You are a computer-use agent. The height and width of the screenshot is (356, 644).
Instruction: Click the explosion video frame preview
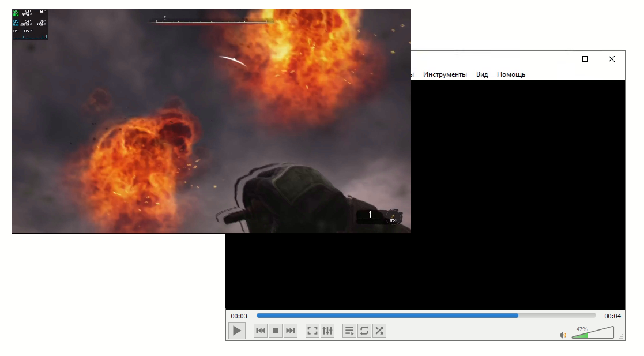(x=211, y=121)
